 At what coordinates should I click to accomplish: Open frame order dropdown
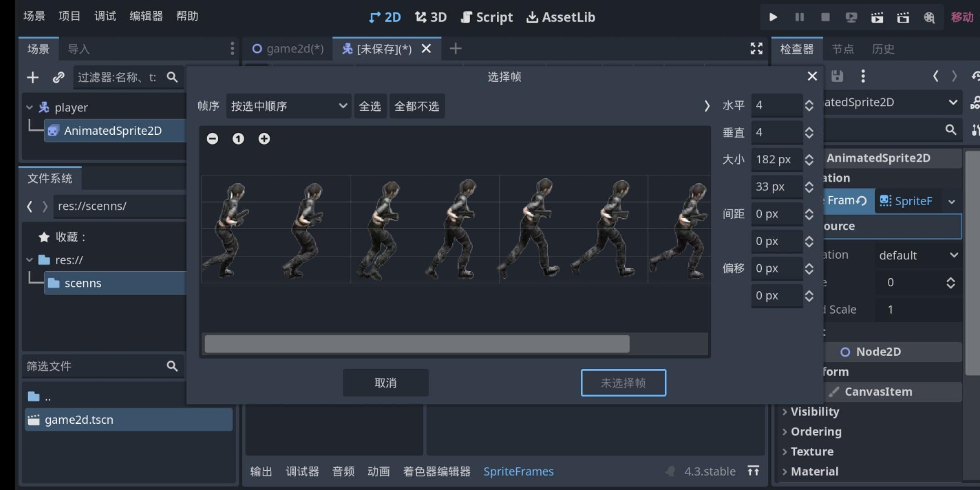289,106
